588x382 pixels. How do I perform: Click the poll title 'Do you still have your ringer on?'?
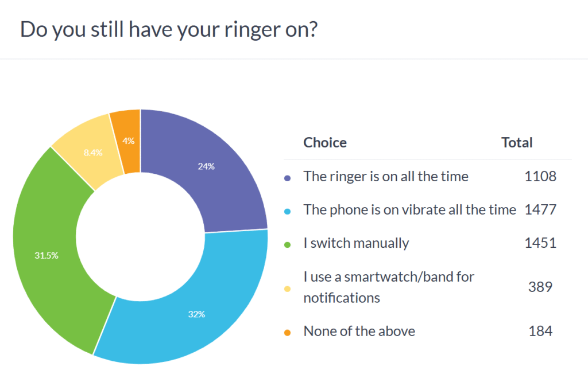169,29
